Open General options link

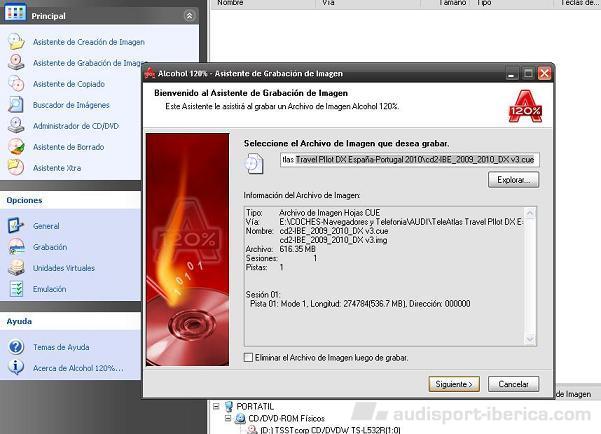(x=46, y=226)
